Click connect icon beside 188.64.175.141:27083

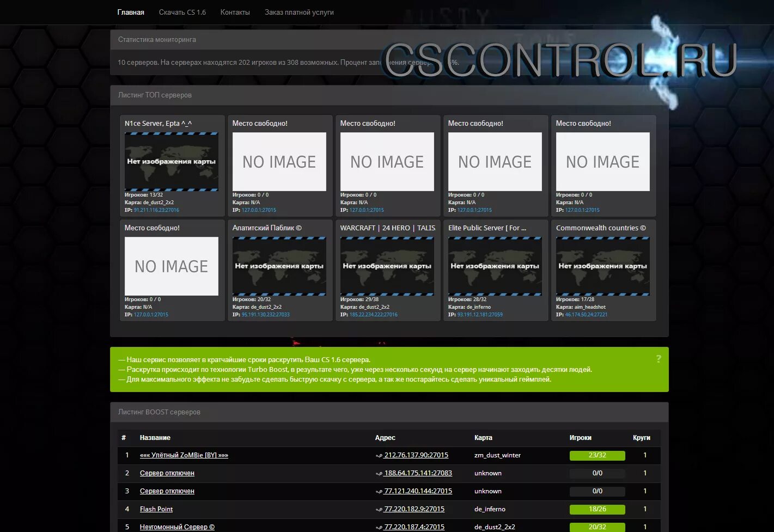tap(379, 474)
